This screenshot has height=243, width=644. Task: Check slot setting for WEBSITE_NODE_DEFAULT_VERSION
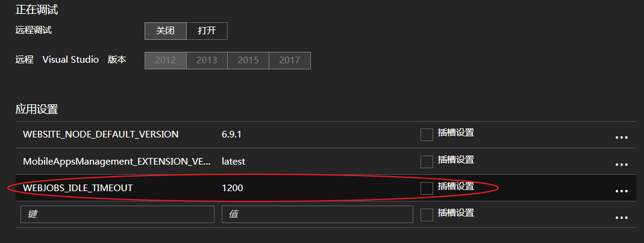point(427,134)
